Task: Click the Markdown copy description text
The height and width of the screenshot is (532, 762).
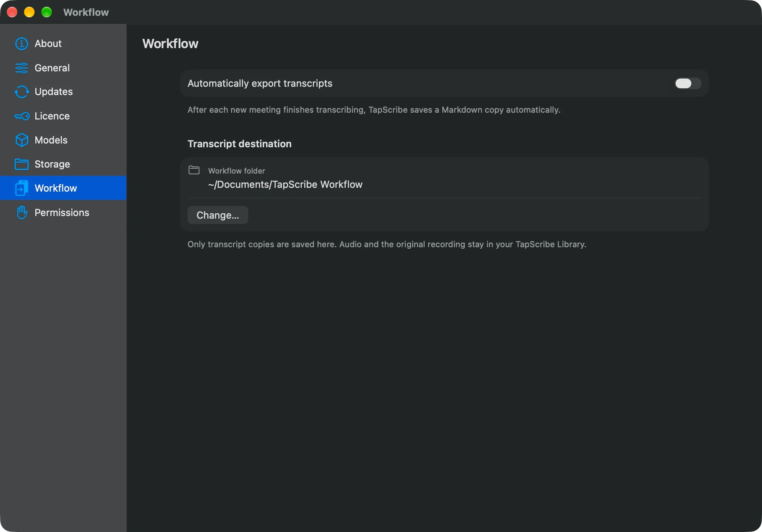Action: (x=374, y=110)
